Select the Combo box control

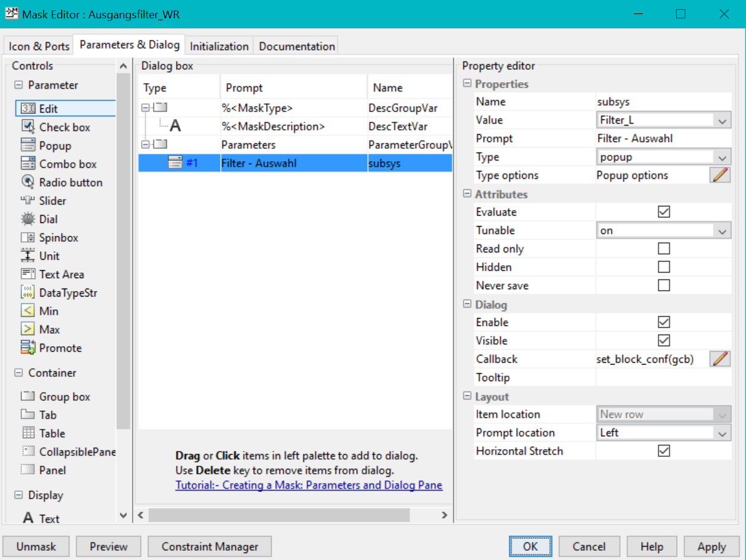[x=67, y=164]
